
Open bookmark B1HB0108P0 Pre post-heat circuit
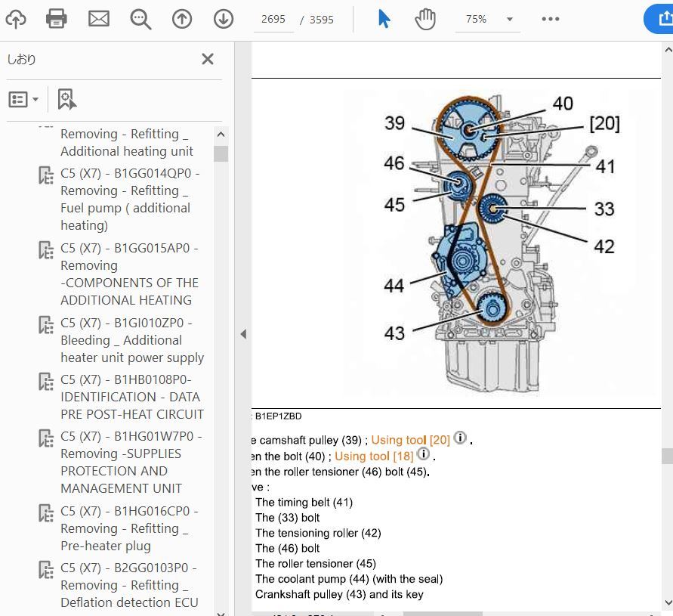(x=132, y=397)
